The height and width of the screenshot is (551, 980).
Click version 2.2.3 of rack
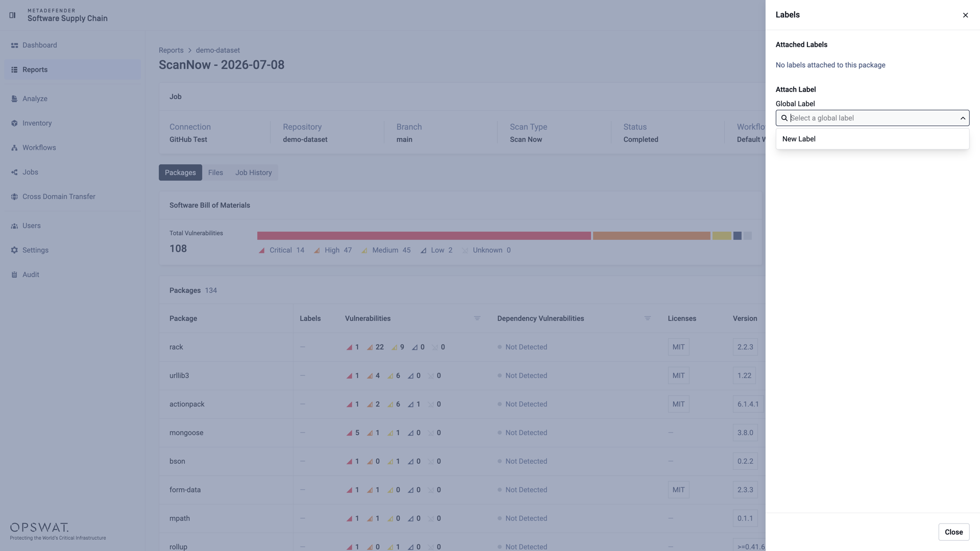(745, 347)
